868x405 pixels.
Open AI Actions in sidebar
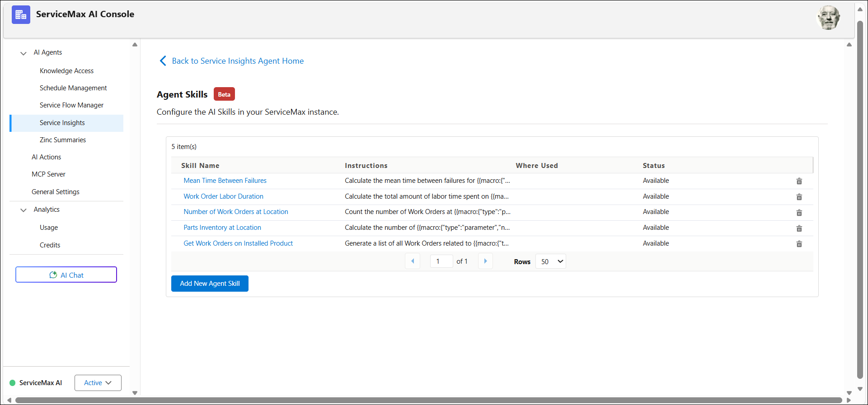(46, 157)
